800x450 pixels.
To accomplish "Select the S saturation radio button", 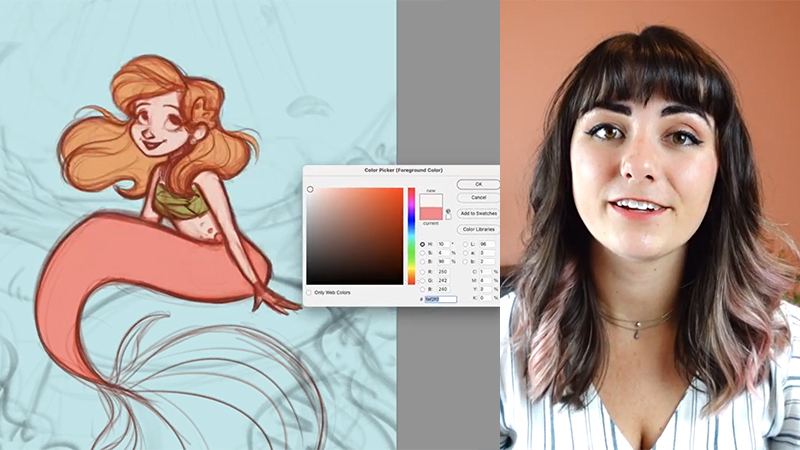I will 422,253.
